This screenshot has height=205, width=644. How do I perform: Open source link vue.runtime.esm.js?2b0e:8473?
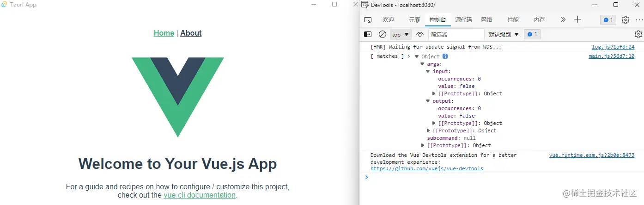592,155
